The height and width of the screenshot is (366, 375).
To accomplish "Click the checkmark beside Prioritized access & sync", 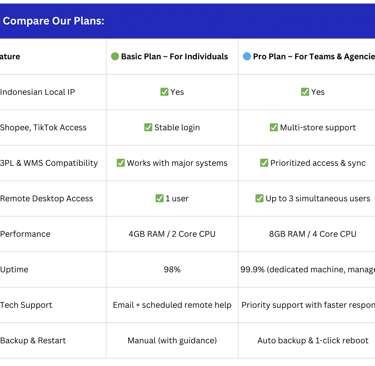I will pos(264,163).
